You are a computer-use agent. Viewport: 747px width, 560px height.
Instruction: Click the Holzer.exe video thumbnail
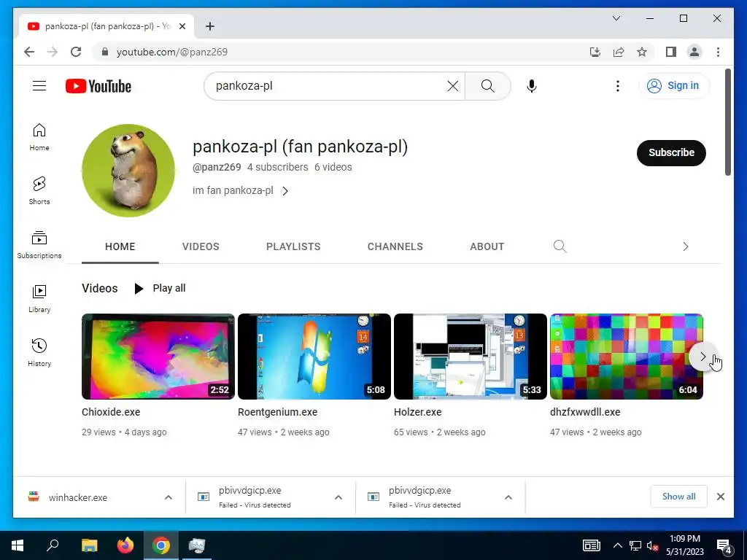coord(471,356)
